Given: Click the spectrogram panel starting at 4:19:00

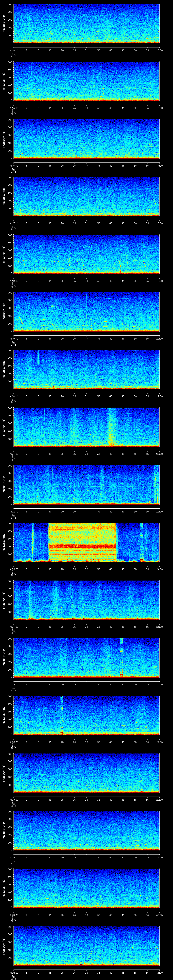Looking at the screenshot, I should click(x=87, y=312).
